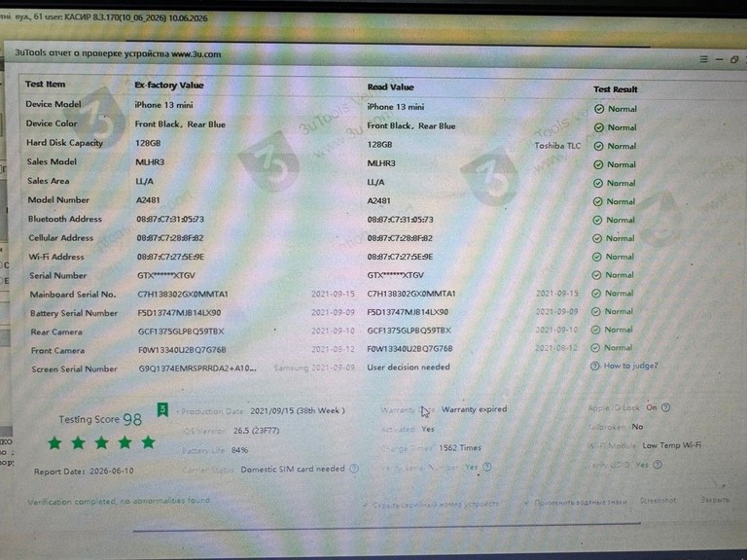Image resolution: width=747 pixels, height=560 pixels.
Task: Click the Normal check icon for Sales Area
Action: (x=598, y=184)
